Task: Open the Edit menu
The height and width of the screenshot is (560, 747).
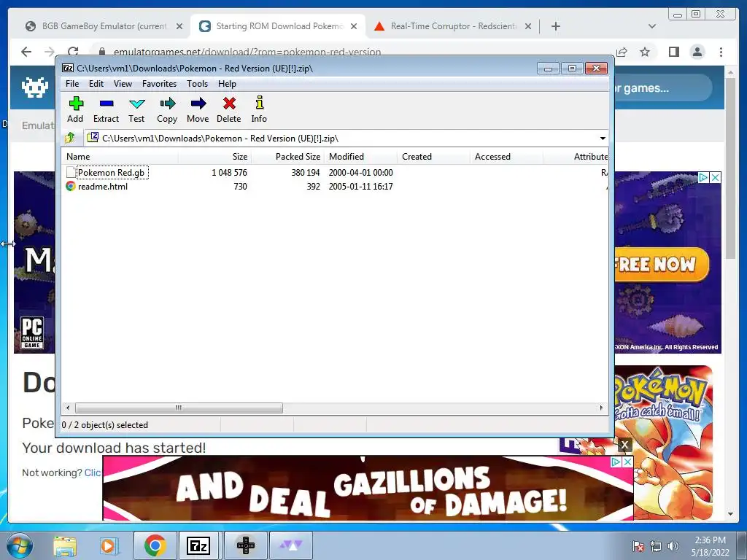Action: coord(96,84)
